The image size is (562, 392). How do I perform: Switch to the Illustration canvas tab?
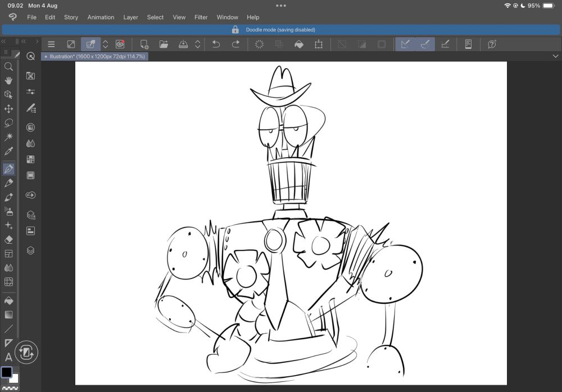(94, 56)
